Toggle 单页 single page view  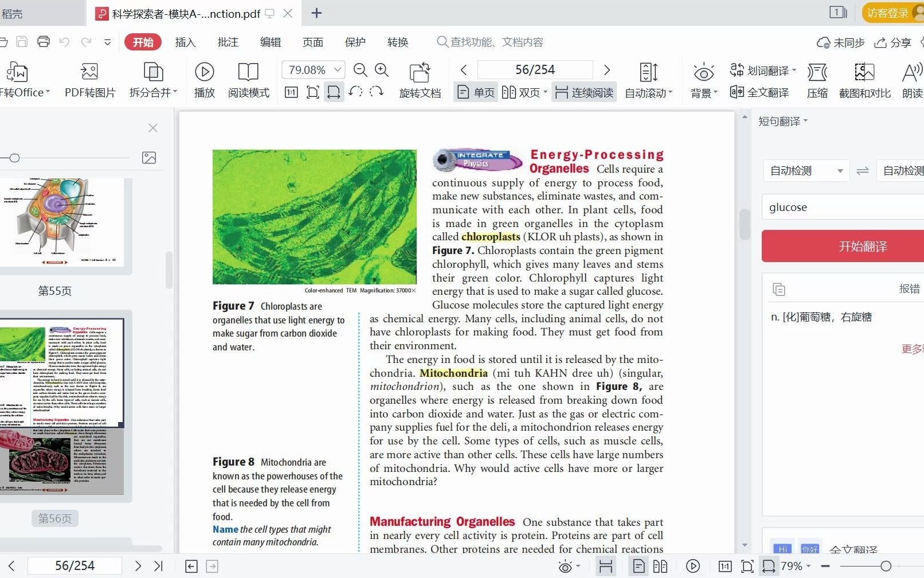pos(475,92)
